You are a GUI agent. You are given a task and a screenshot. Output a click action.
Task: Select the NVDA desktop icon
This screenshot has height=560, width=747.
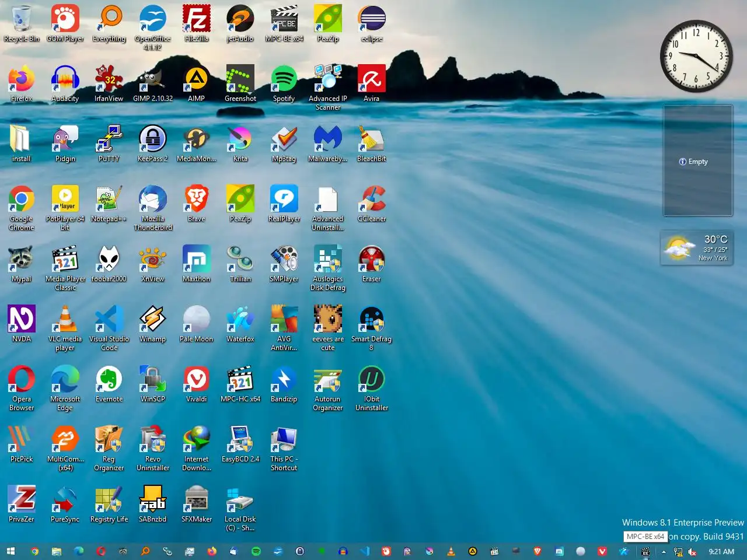click(x=22, y=324)
